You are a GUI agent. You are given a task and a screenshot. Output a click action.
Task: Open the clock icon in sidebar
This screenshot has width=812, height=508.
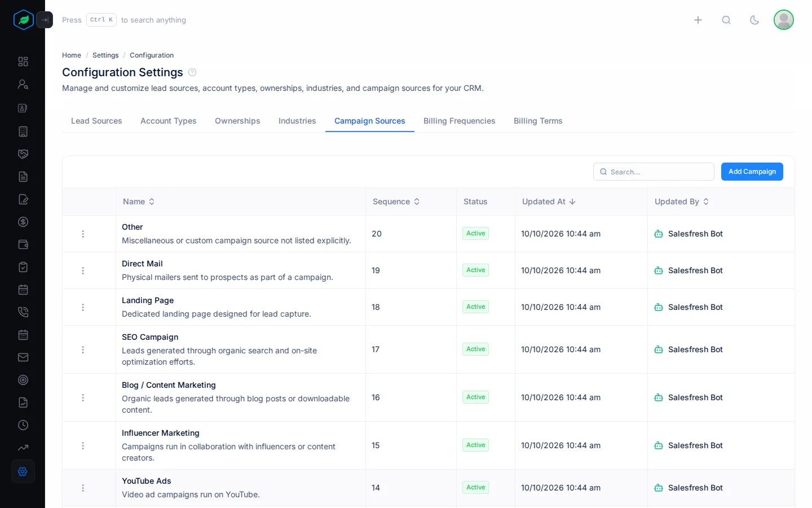[23, 425]
